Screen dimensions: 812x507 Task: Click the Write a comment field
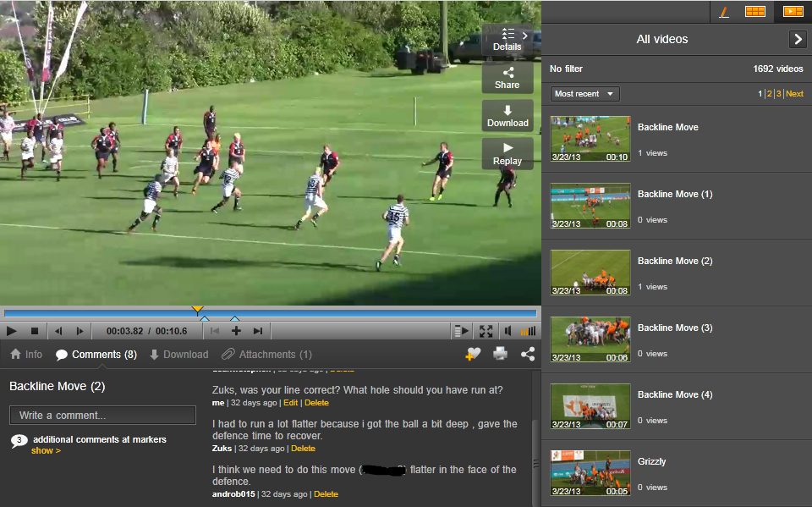point(102,416)
